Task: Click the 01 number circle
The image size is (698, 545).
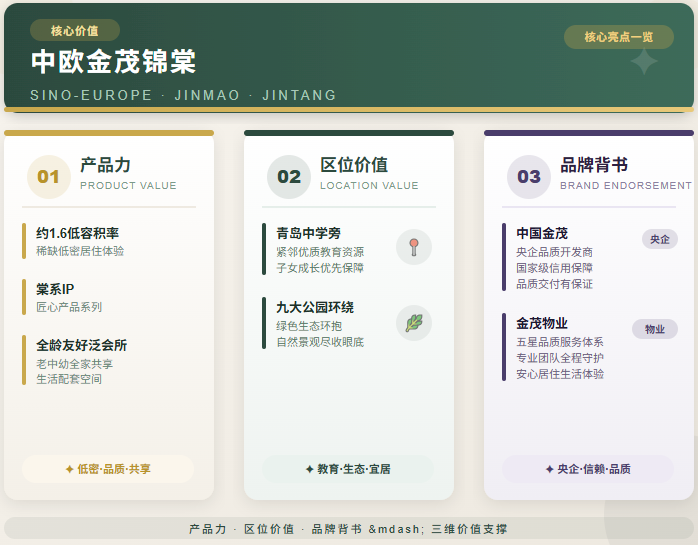Action: [x=49, y=177]
